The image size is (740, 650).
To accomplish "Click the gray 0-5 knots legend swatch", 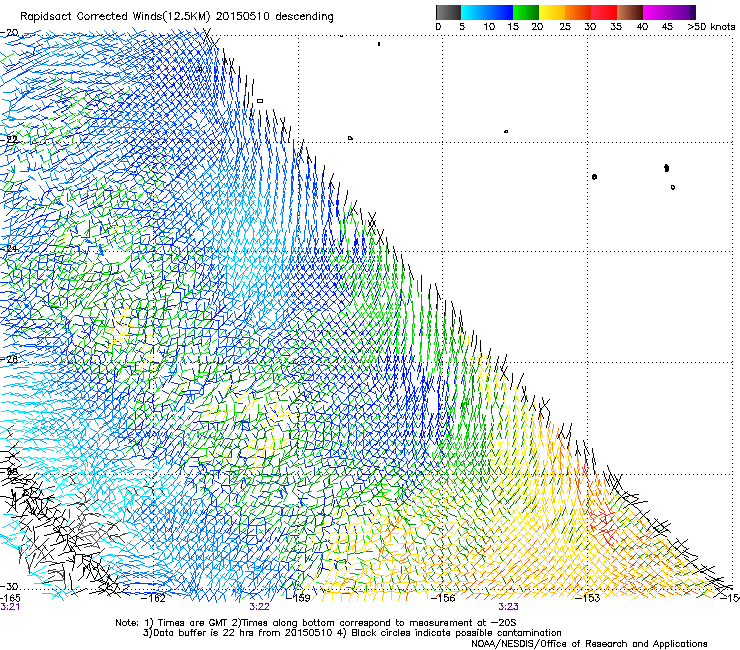I will point(448,12).
